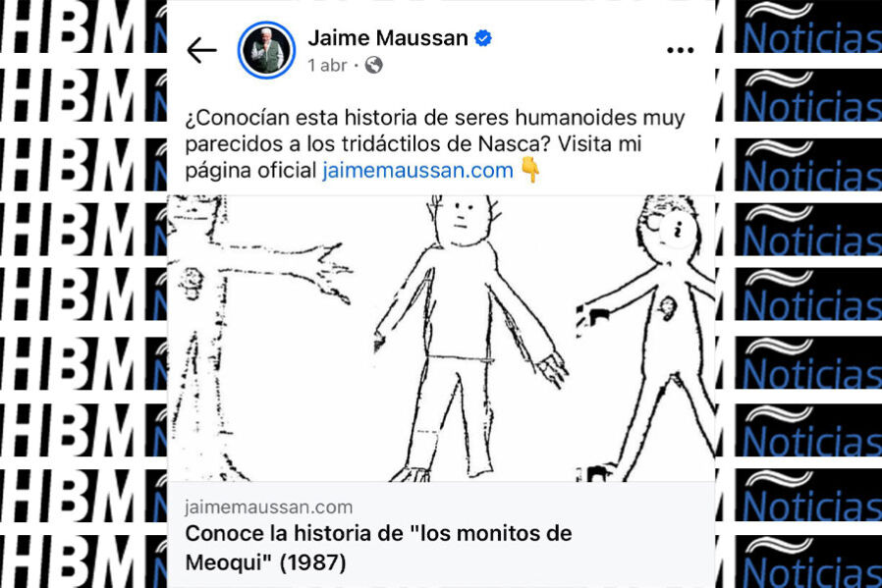The width and height of the screenshot is (882, 588).
Task: Click the "1 abr" post date
Action: click(327, 65)
